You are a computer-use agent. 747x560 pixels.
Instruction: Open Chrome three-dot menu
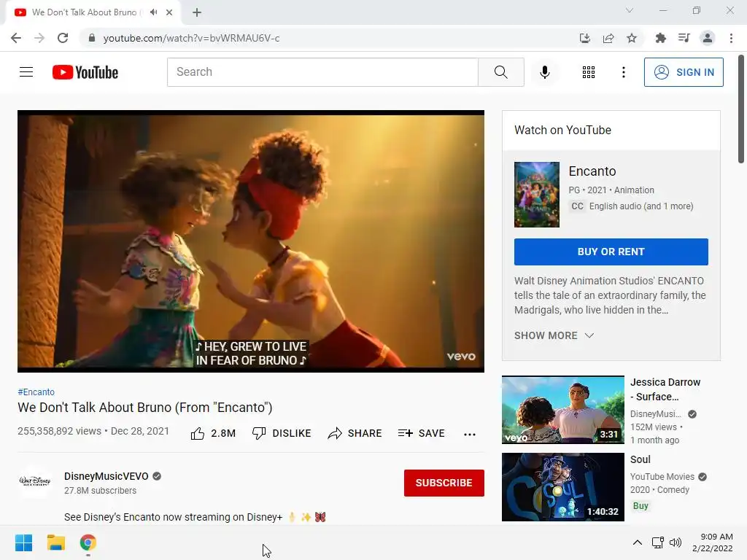coord(731,38)
